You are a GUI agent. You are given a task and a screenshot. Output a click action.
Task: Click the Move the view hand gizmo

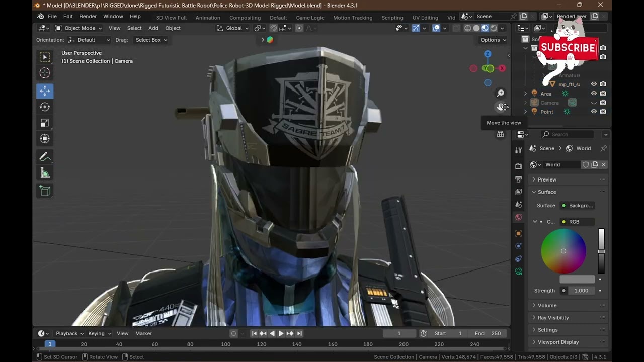coord(501,107)
